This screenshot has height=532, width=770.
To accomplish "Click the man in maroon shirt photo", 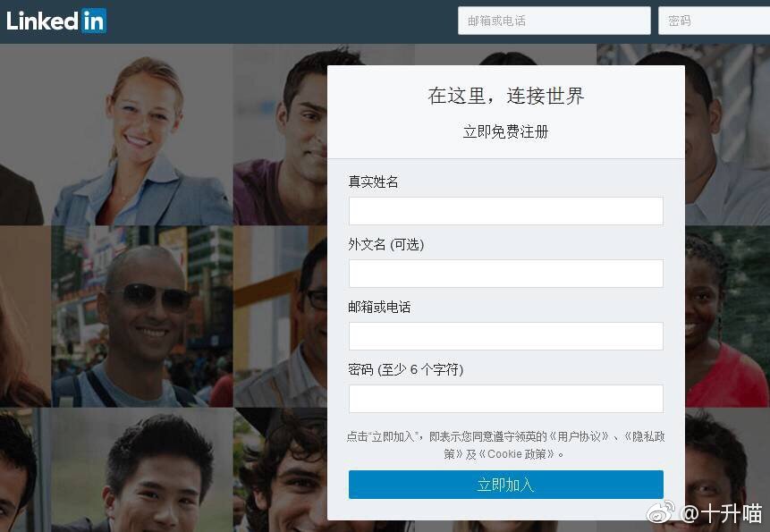I will [x=281, y=135].
